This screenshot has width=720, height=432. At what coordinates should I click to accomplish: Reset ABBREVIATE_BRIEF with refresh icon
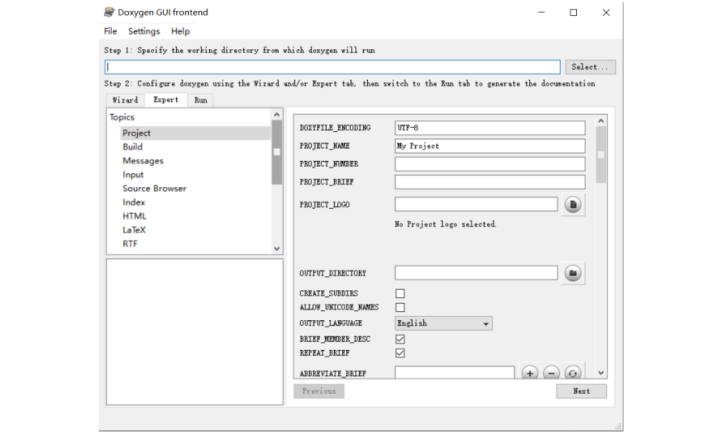pyautogui.click(x=573, y=373)
